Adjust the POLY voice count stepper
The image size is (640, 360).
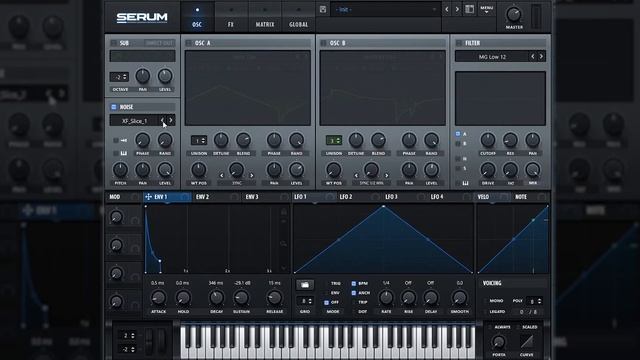(x=534, y=301)
